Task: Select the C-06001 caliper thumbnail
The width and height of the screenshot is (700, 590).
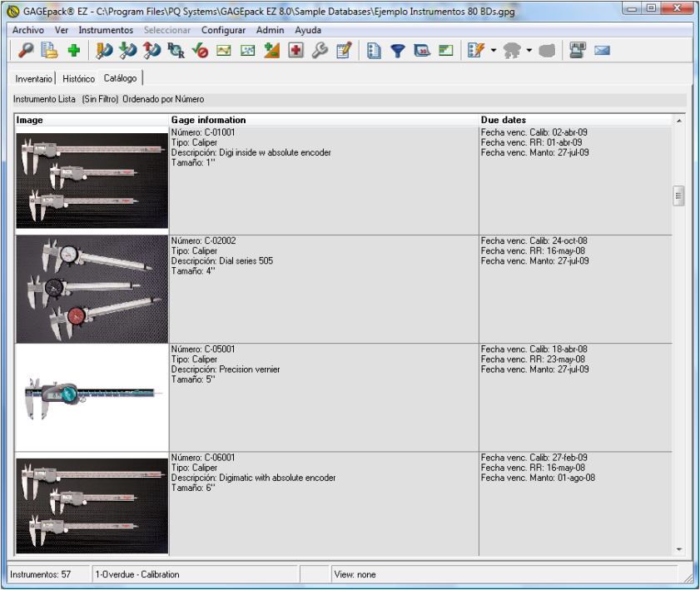Action: pyautogui.click(x=92, y=506)
